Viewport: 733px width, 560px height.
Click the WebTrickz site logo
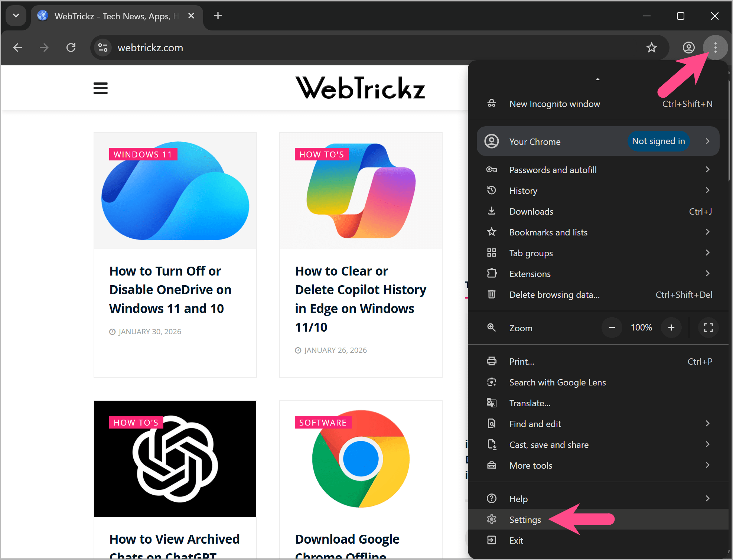pyautogui.click(x=360, y=88)
